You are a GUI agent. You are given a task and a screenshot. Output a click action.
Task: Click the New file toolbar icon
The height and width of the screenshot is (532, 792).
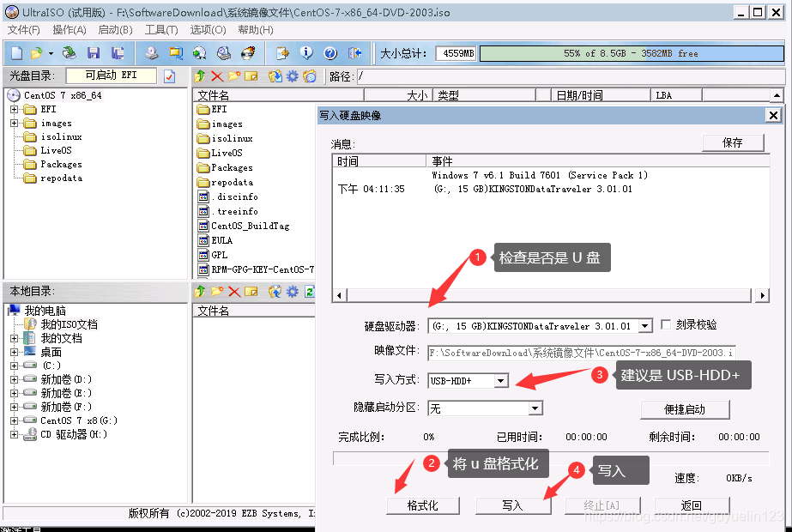(x=17, y=53)
